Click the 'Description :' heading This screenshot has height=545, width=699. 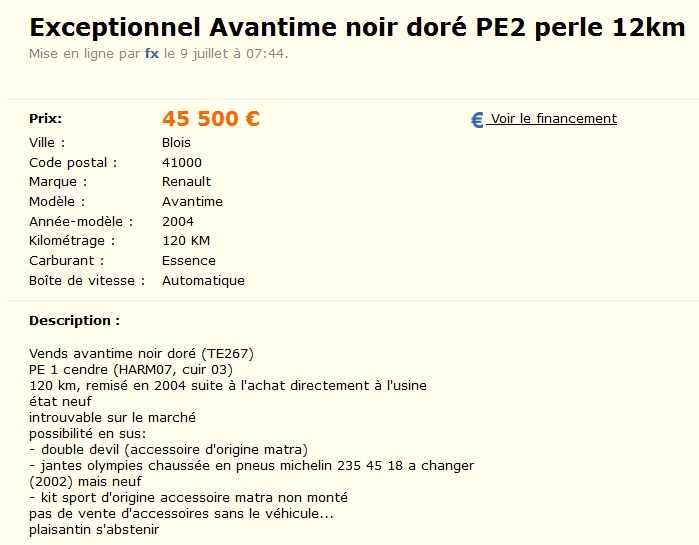(x=74, y=321)
